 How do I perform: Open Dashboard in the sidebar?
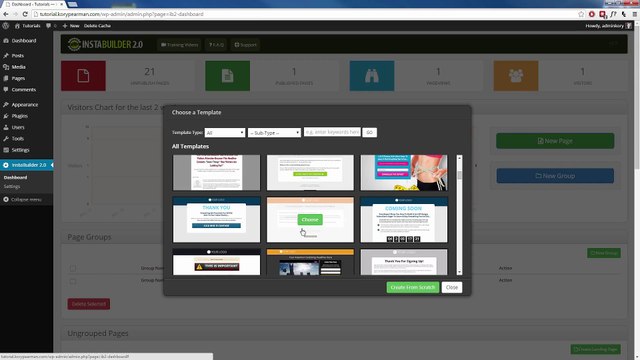click(24, 41)
